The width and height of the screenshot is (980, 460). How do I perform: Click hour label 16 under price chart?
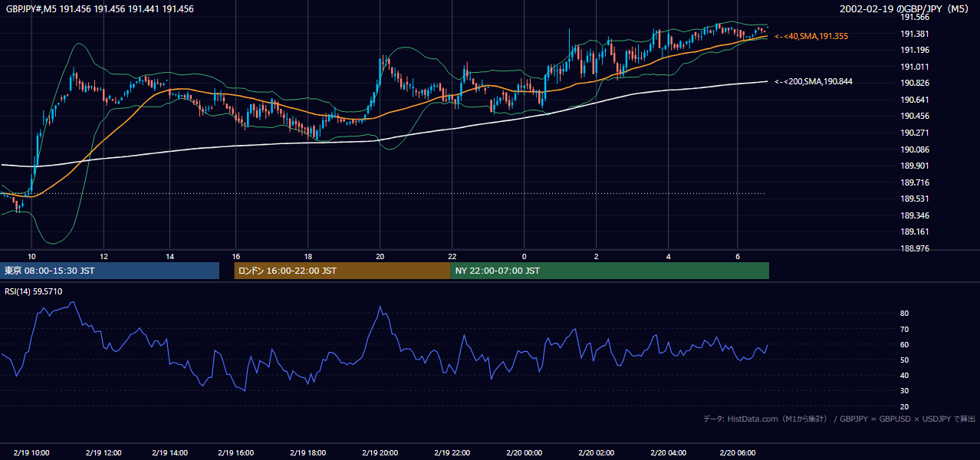point(236,257)
